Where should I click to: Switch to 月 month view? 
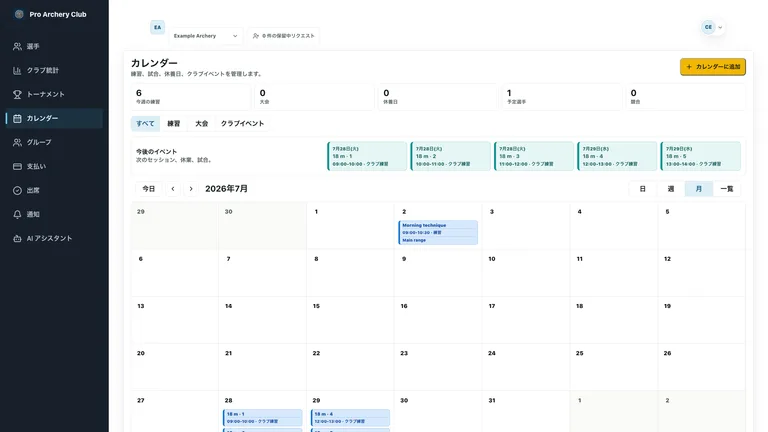[x=698, y=189]
